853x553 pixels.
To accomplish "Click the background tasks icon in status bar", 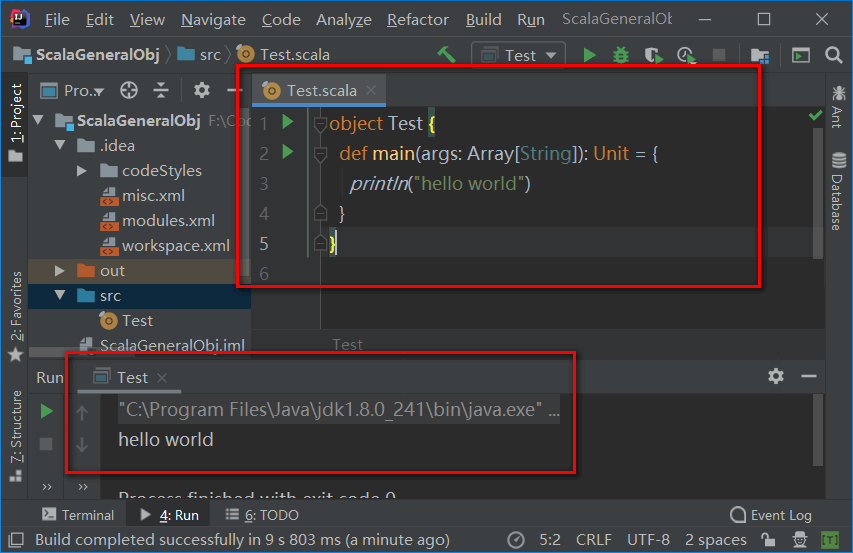I will 515,540.
